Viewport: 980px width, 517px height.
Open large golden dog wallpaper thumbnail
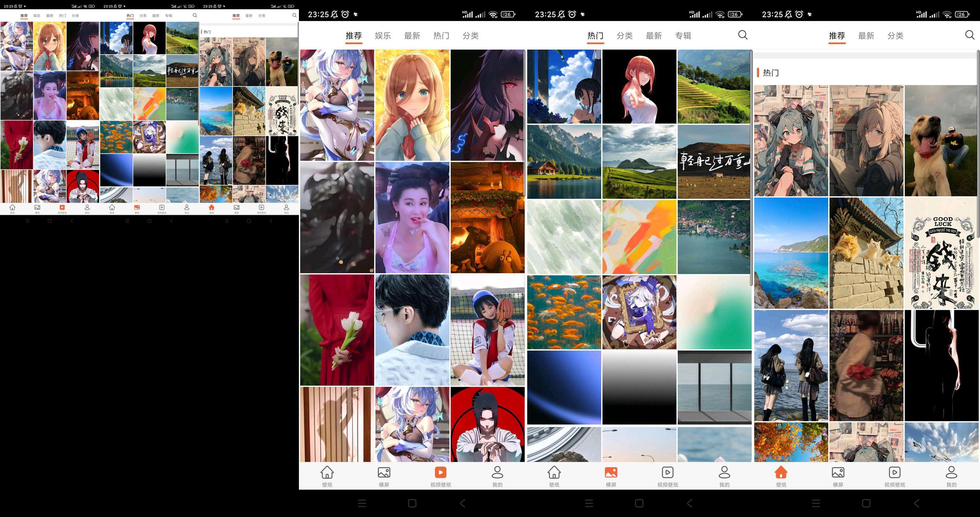point(941,140)
